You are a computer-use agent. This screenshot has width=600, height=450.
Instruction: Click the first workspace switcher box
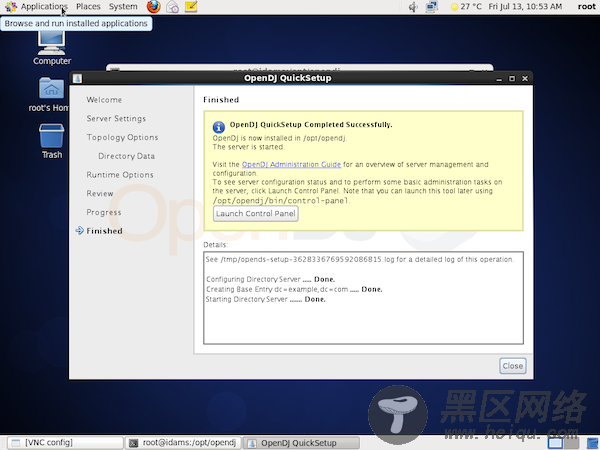coord(555,443)
